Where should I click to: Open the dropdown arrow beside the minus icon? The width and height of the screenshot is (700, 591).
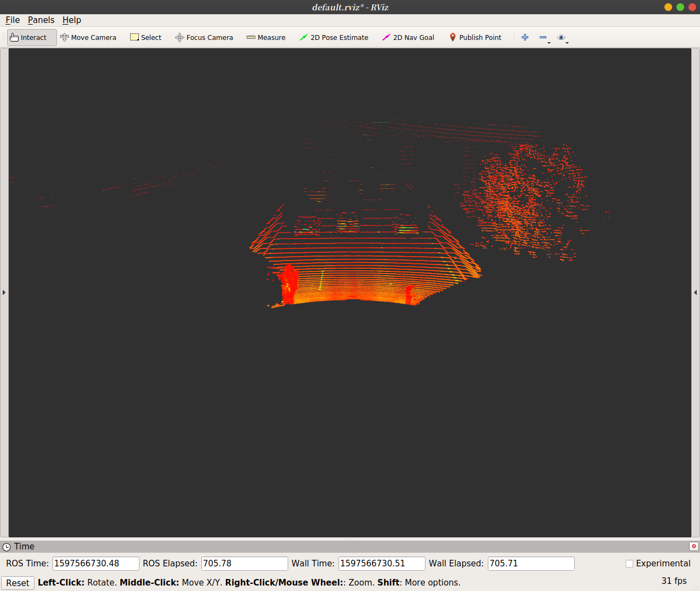click(549, 43)
